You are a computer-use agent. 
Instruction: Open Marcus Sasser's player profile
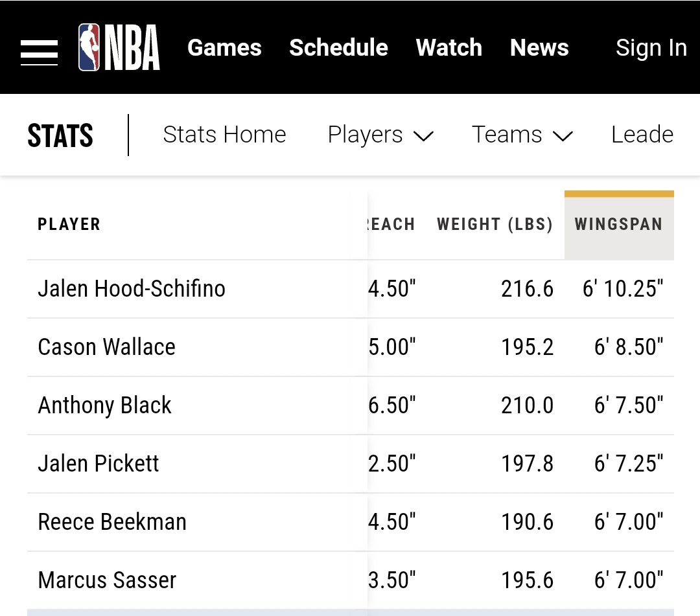tap(107, 580)
